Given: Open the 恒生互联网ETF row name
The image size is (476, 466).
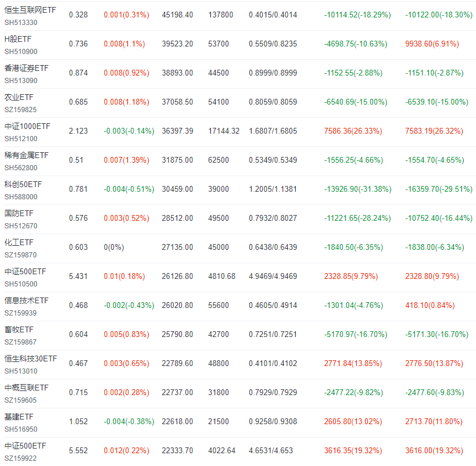Looking at the screenshot, I should [30, 10].
